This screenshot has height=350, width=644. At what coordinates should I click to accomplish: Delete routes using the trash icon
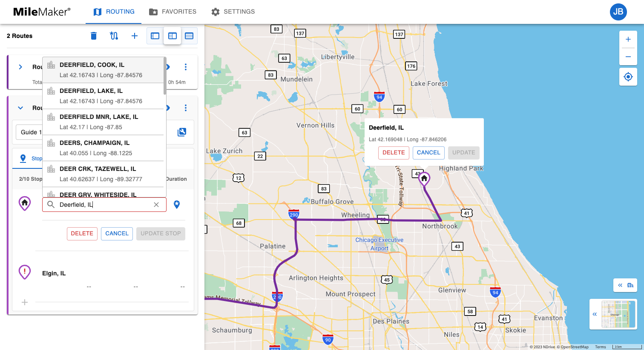pos(94,36)
